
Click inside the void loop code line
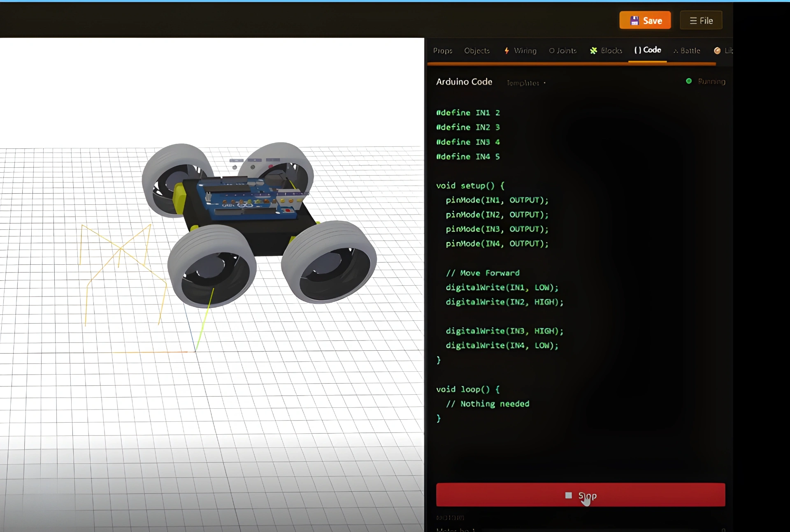pyautogui.click(x=468, y=389)
